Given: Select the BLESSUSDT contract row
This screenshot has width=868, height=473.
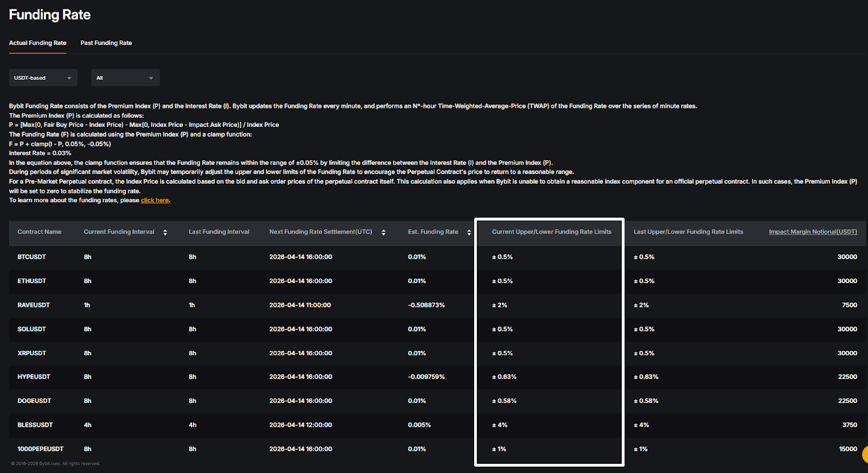Looking at the screenshot, I should [x=437, y=425].
